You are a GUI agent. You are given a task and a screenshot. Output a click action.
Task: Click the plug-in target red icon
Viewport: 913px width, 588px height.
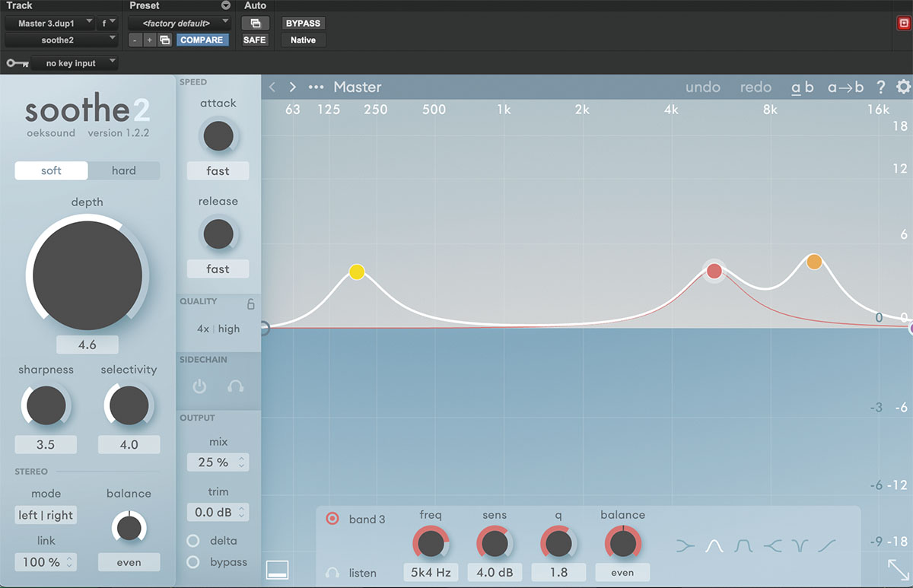click(x=904, y=23)
